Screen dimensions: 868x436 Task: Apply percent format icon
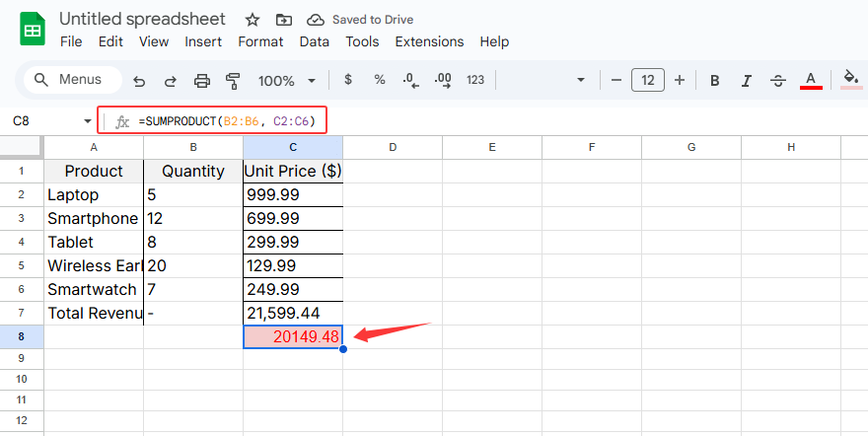click(x=379, y=80)
